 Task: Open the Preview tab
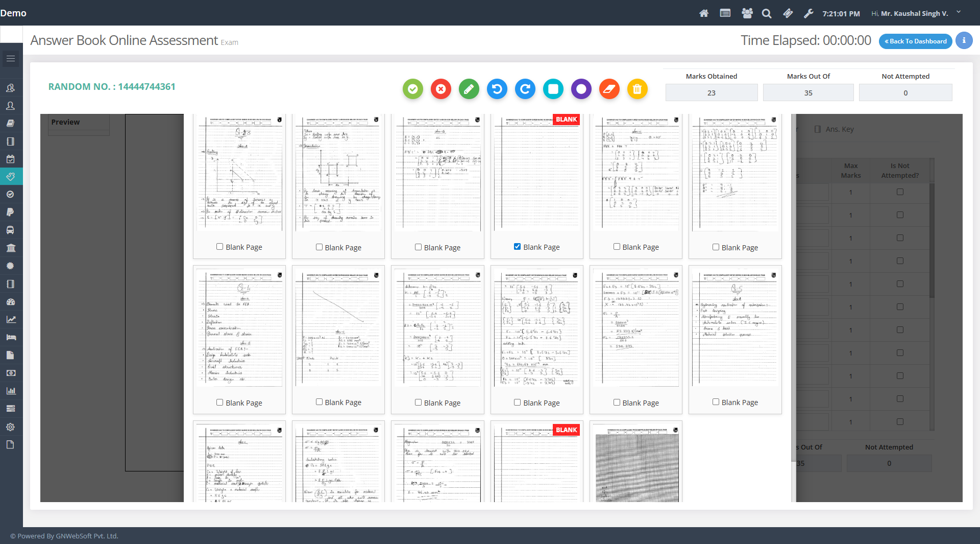pos(65,122)
